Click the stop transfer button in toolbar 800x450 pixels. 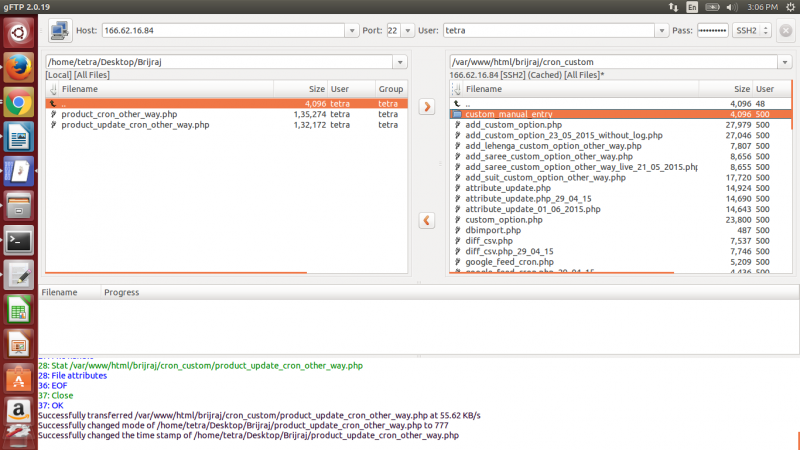[x=786, y=31]
